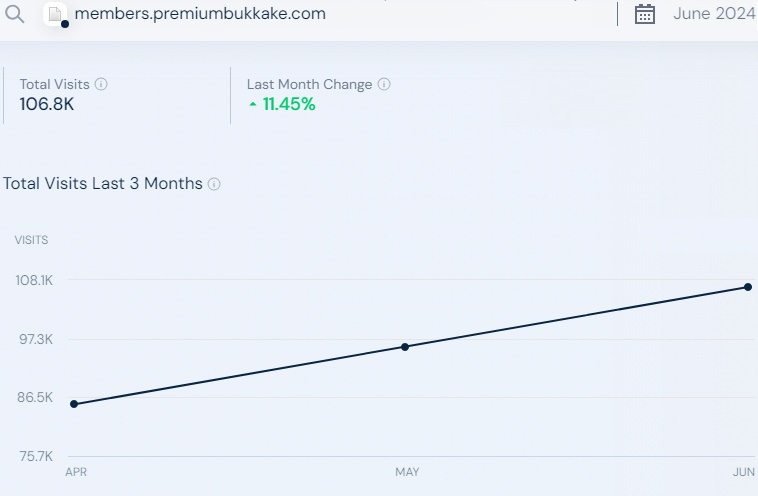Click the green upward change arrow

(x=253, y=104)
